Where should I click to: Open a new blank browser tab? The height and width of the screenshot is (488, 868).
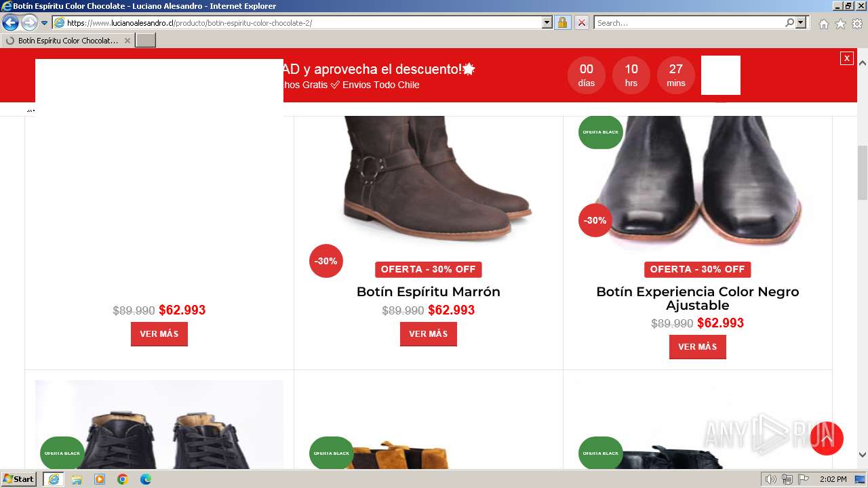coord(146,41)
